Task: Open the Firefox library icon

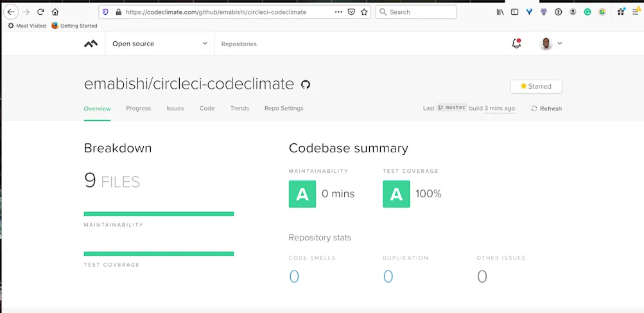Action: [x=500, y=12]
